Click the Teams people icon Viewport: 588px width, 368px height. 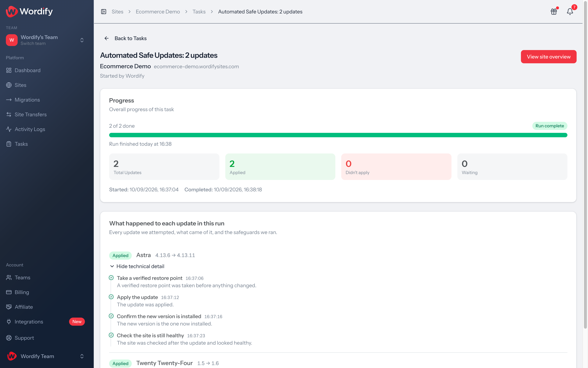tap(9, 277)
